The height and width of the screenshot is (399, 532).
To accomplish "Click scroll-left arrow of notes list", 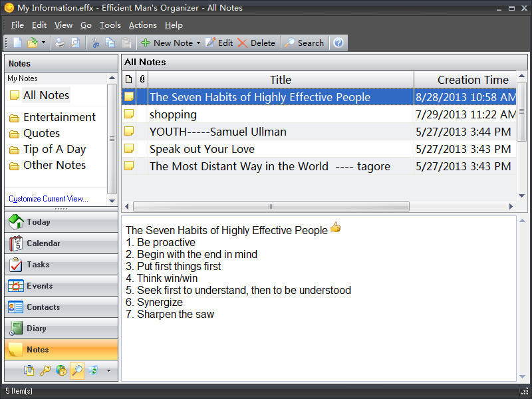I will click(126, 207).
